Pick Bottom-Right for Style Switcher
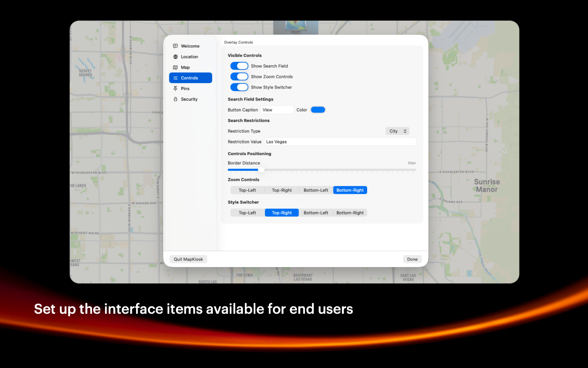The width and height of the screenshot is (588, 368). coord(350,213)
